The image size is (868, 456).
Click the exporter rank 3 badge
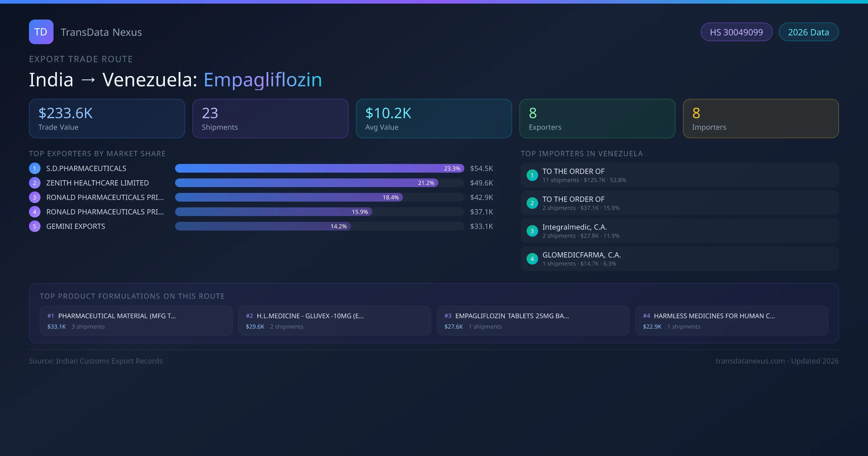pyautogui.click(x=34, y=197)
